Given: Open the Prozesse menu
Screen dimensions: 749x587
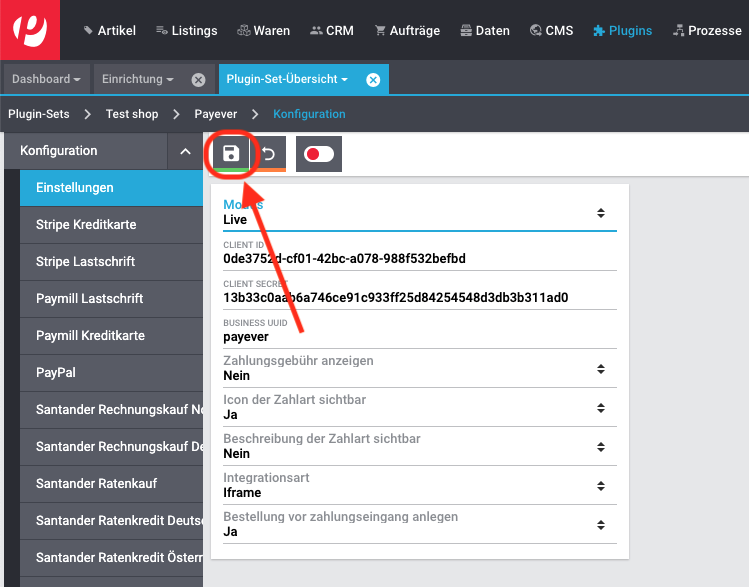Looking at the screenshot, I should click(x=707, y=31).
